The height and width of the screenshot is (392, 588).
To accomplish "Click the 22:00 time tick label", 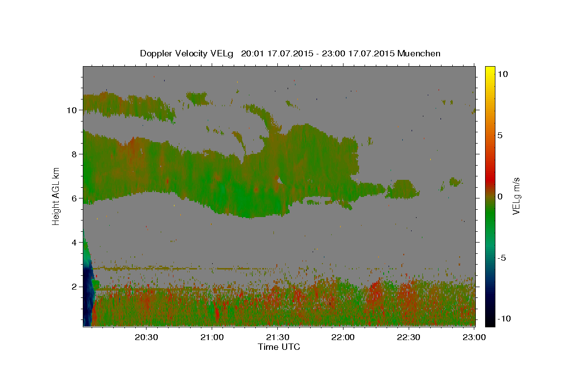I will [x=343, y=337].
